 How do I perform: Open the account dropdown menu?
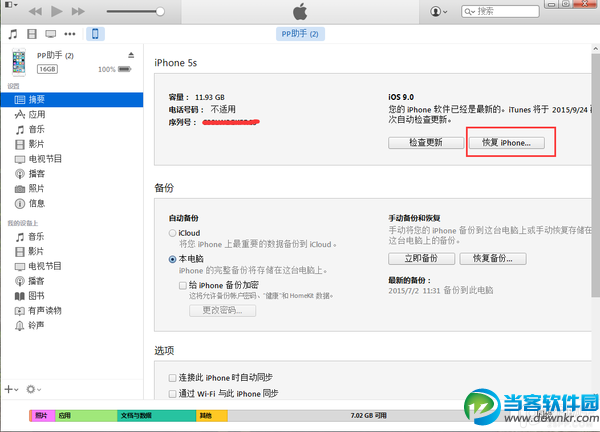439,11
